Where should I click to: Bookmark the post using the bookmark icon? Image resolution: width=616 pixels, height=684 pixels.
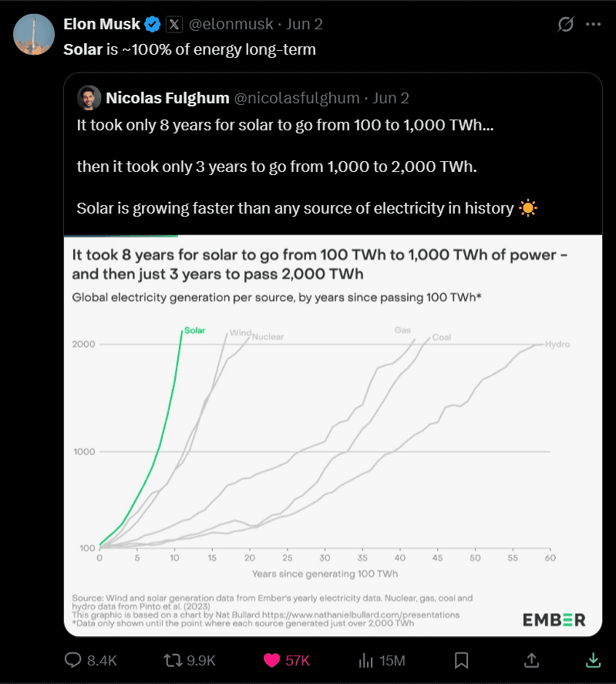(x=461, y=660)
